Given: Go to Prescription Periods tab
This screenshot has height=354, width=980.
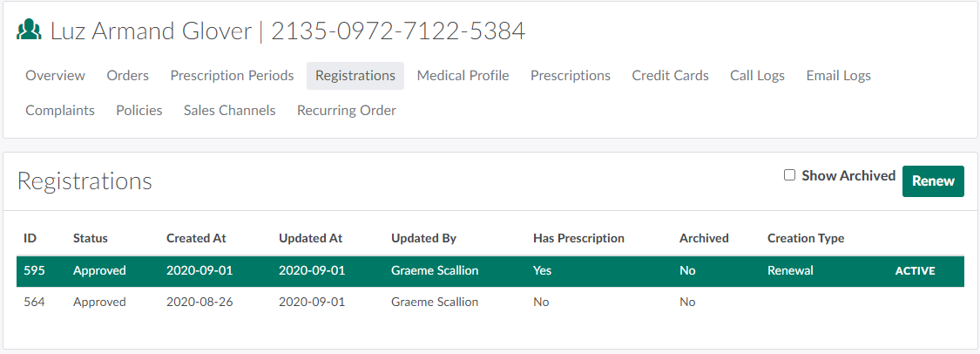Looking at the screenshot, I should [x=232, y=76].
